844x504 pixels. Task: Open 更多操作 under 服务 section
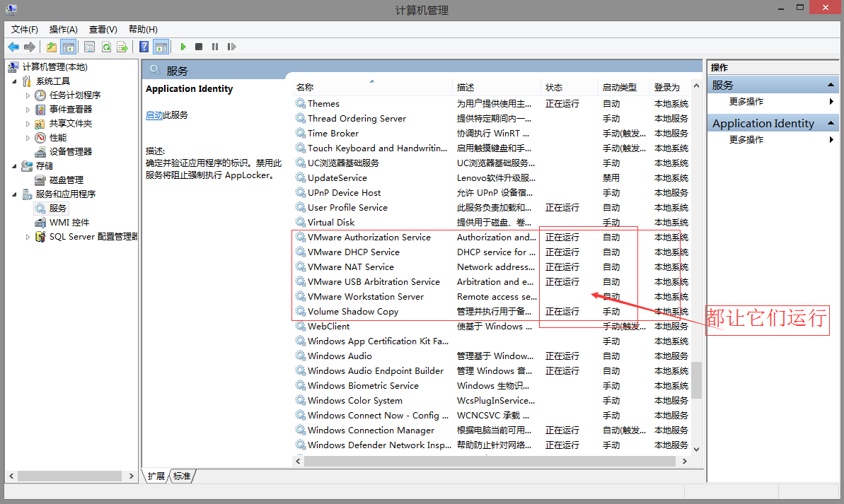746,102
